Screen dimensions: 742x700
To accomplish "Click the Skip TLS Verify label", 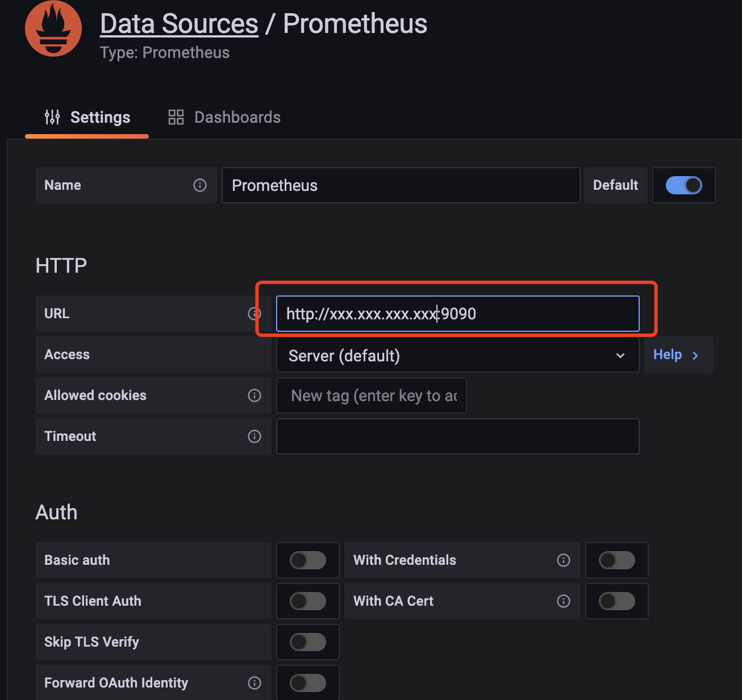I will 91,642.
